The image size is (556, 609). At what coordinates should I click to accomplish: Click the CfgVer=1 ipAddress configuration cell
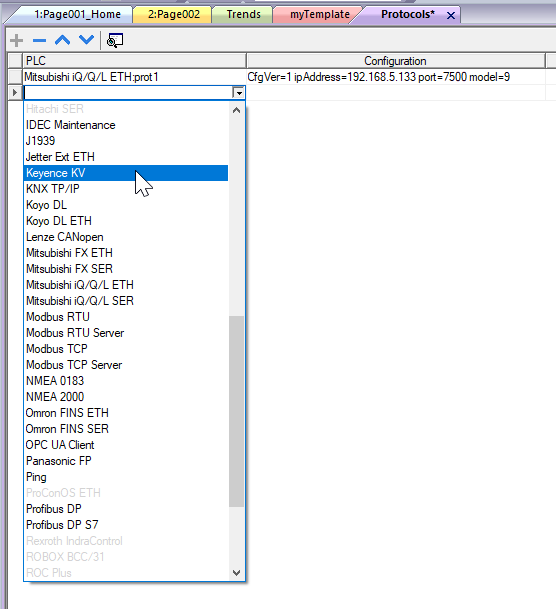pyautogui.click(x=396, y=77)
